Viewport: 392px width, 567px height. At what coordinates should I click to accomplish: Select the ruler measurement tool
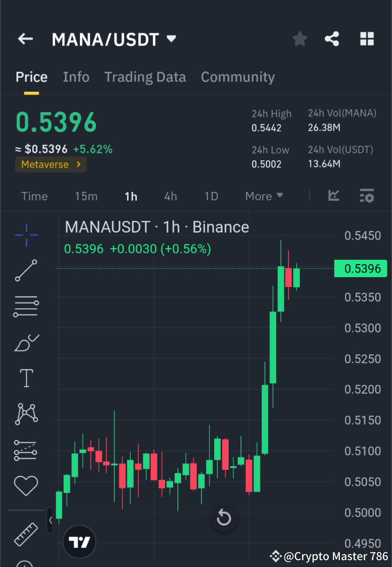point(26,534)
